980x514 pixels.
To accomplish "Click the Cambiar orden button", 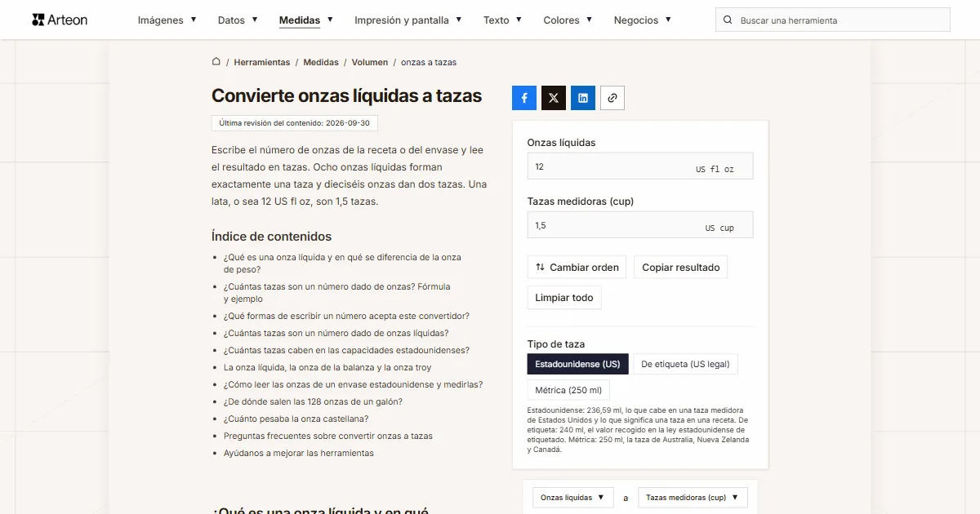I will pyautogui.click(x=577, y=267).
